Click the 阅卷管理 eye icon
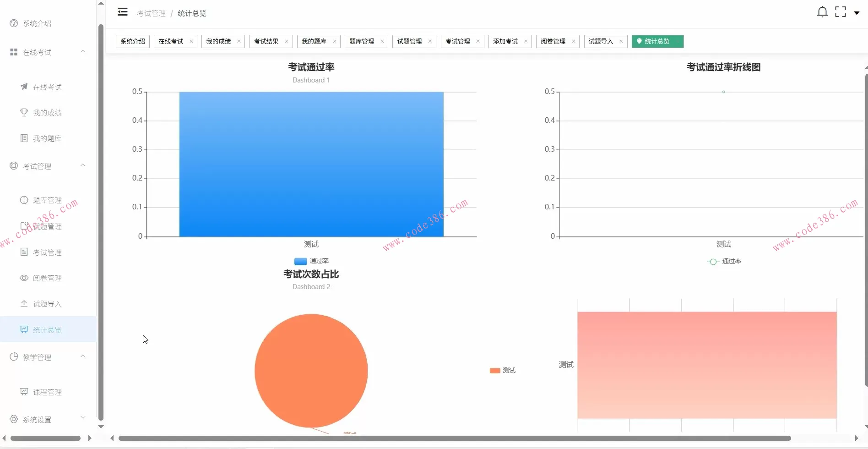 point(24,278)
